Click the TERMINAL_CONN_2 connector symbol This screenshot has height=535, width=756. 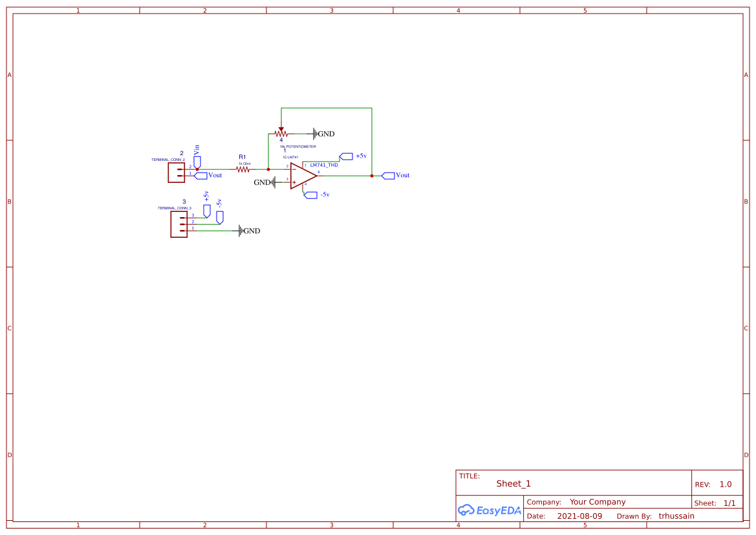pos(177,171)
